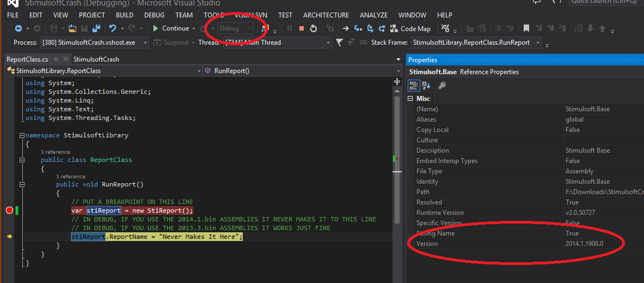Open the FILE menu

point(13,15)
